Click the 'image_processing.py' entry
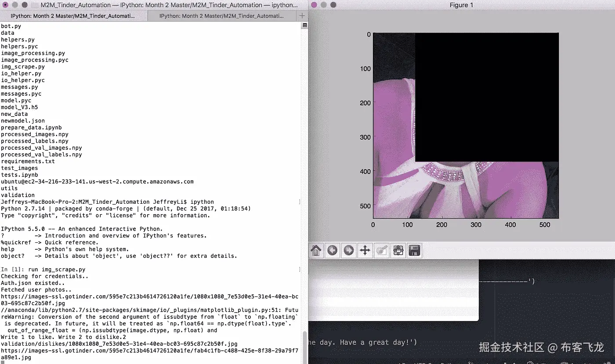The height and width of the screenshot is (364, 615). (33, 53)
